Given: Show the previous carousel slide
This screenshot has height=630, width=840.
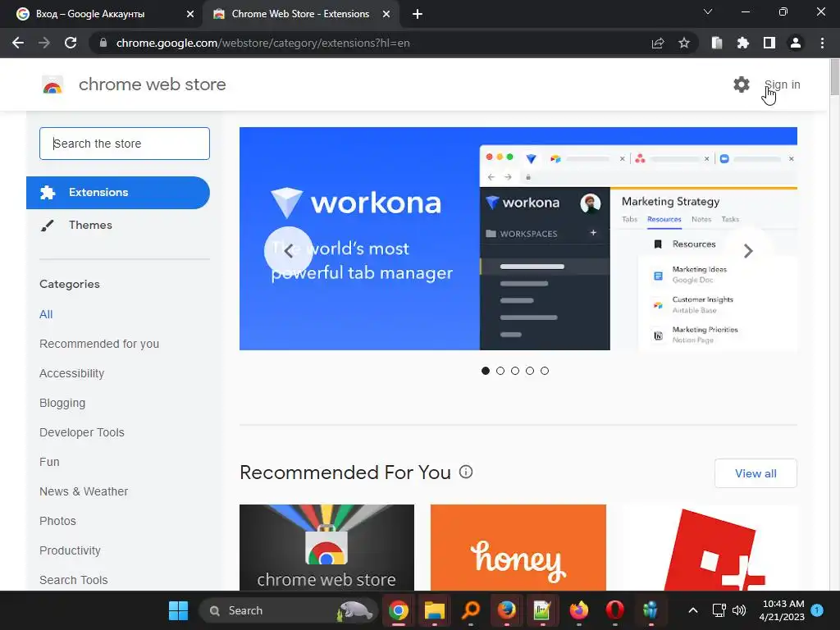Looking at the screenshot, I should [288, 251].
